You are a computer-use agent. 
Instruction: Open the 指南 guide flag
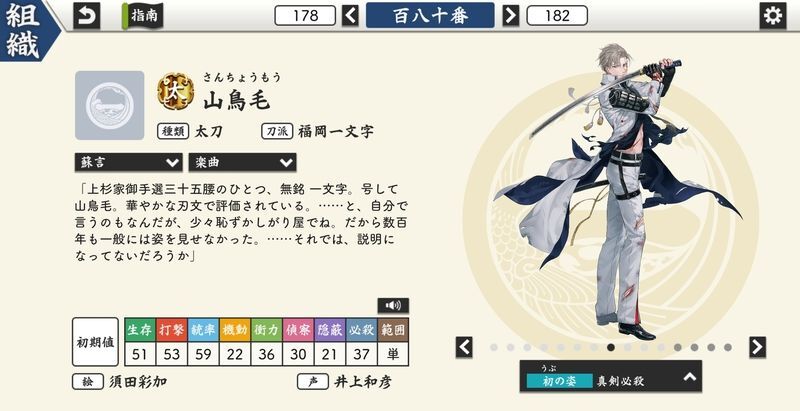(x=142, y=16)
